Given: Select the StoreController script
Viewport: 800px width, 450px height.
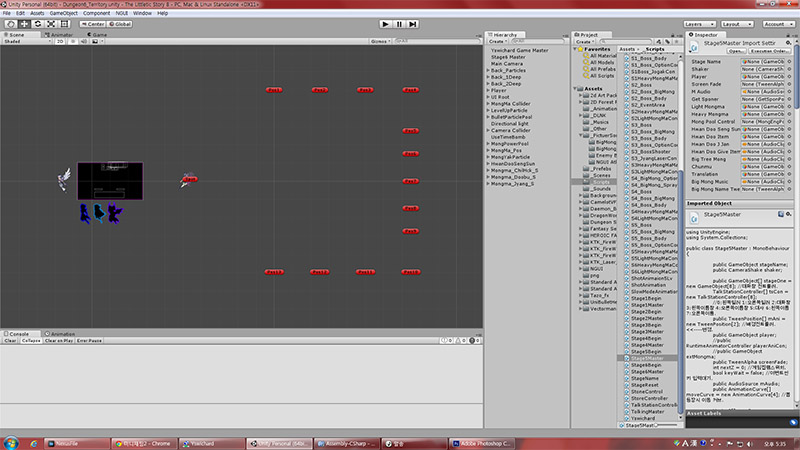Looking at the screenshot, I should (646, 398).
